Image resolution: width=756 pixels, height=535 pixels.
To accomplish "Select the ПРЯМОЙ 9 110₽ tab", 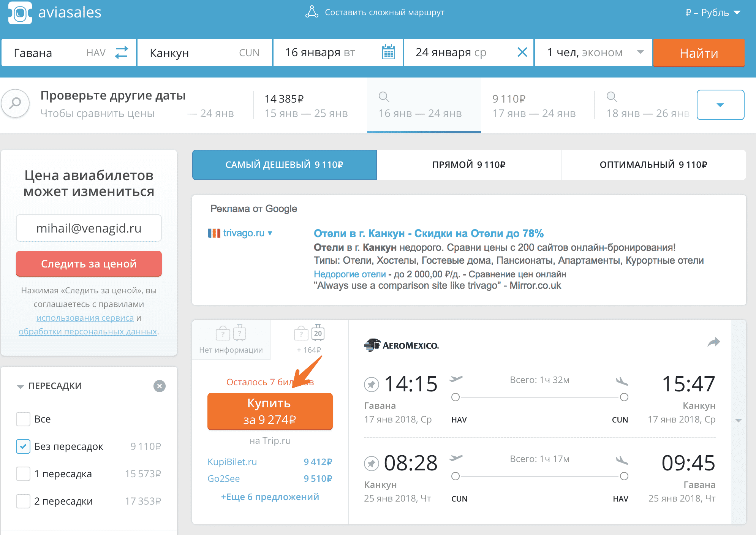I will click(x=469, y=165).
